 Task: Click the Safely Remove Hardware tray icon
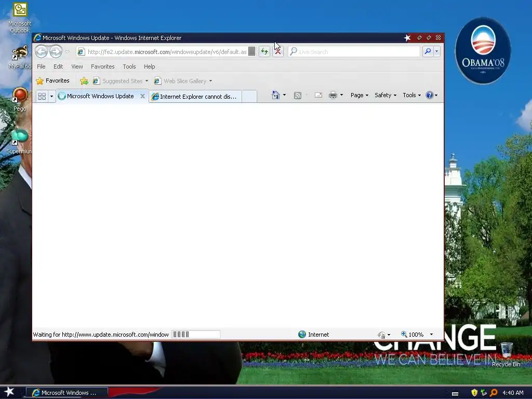484,393
